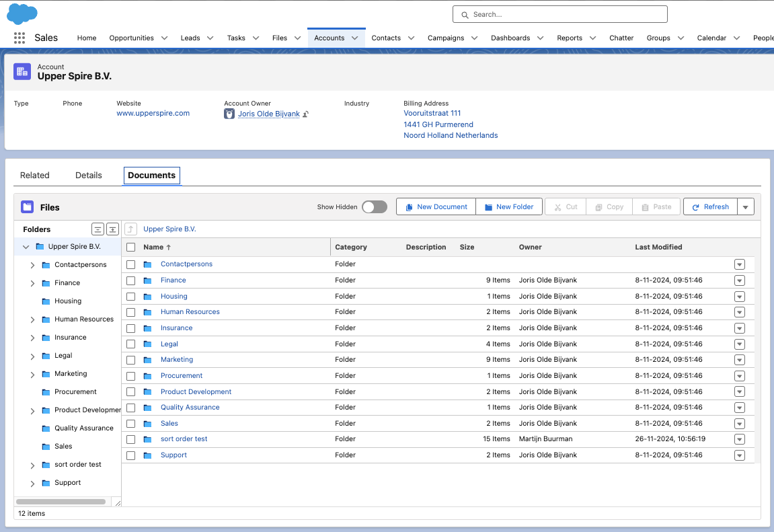The height and width of the screenshot is (532, 774).
Task: Click the New Document button
Action: pos(436,206)
